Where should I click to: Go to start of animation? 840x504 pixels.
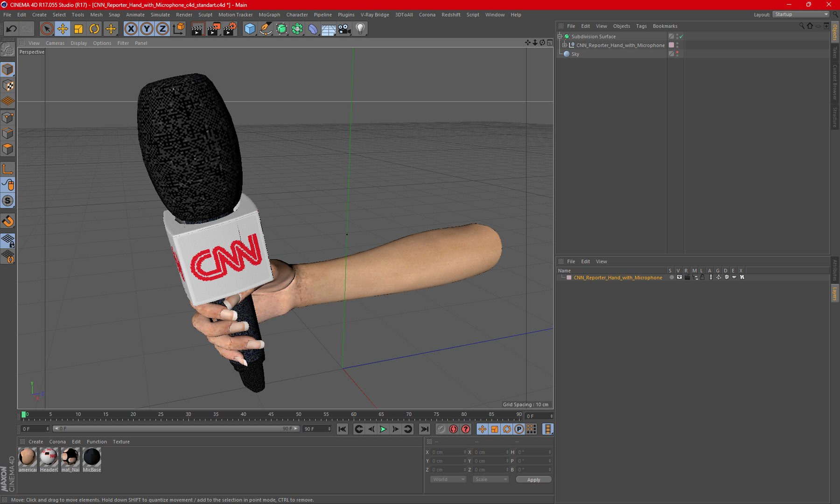click(343, 429)
